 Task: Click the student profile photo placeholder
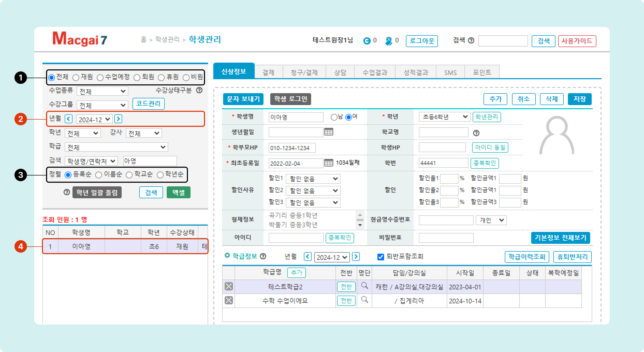pyautogui.click(x=557, y=135)
